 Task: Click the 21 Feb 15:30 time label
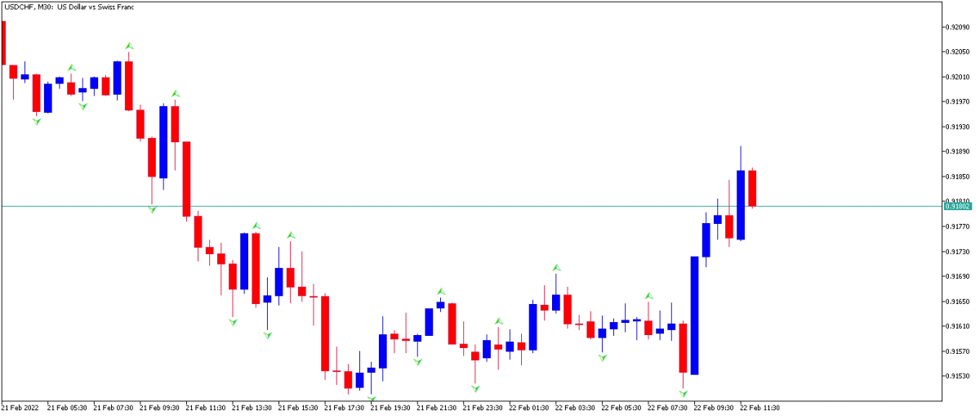click(x=298, y=407)
